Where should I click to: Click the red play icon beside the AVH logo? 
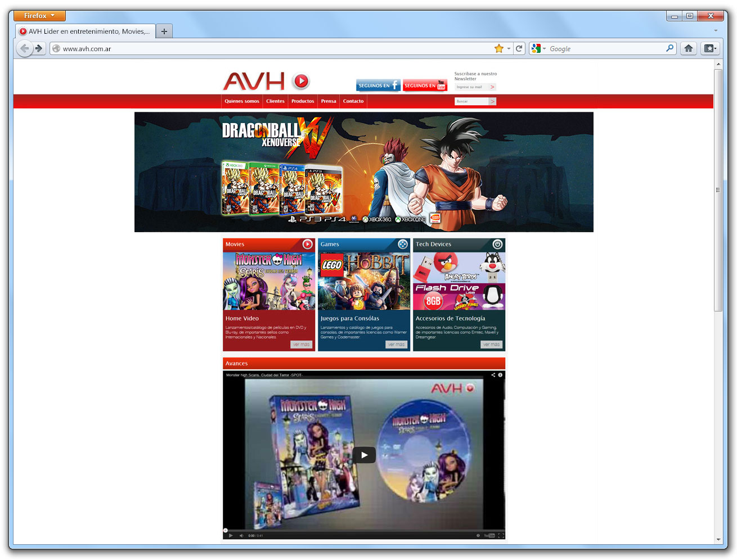pos(302,82)
